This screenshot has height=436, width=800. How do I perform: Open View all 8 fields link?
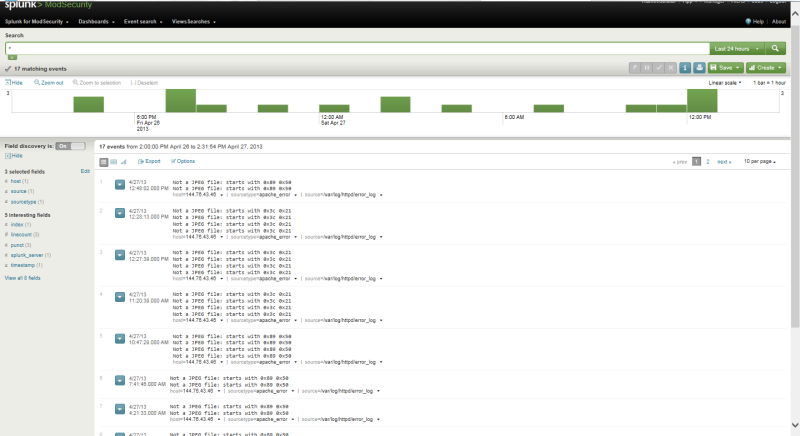point(22,278)
